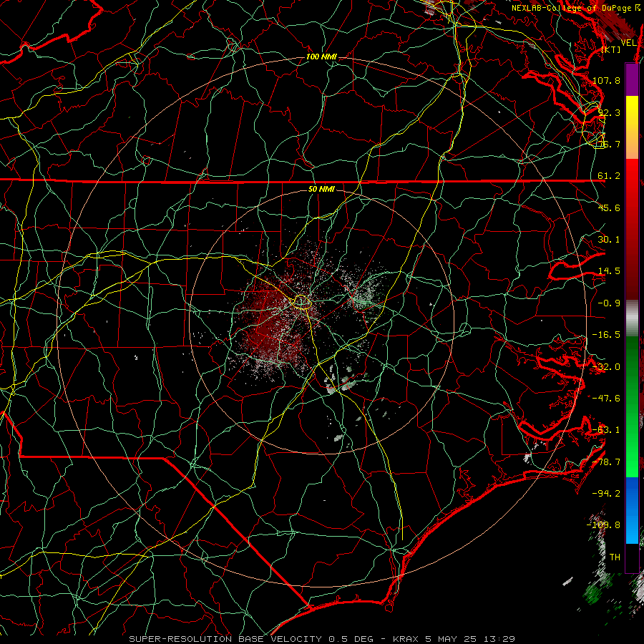The width and height of the screenshot is (644, 644).
Task: Click the VEL legend title
Action: pos(628,43)
